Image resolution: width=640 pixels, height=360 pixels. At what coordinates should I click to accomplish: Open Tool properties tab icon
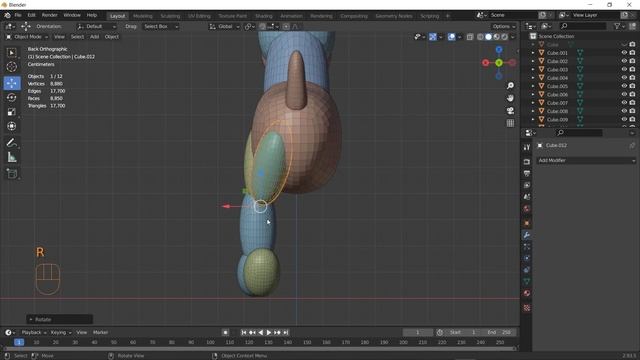coord(527,147)
